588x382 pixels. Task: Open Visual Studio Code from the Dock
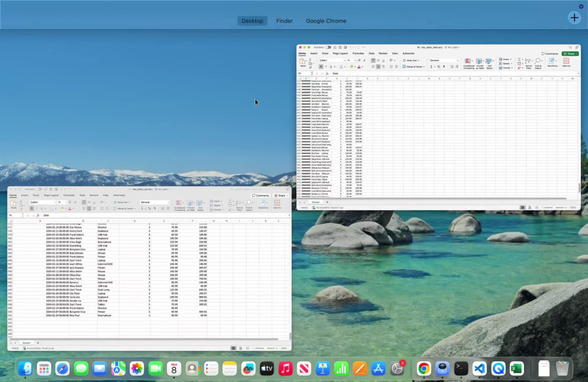[480, 369]
